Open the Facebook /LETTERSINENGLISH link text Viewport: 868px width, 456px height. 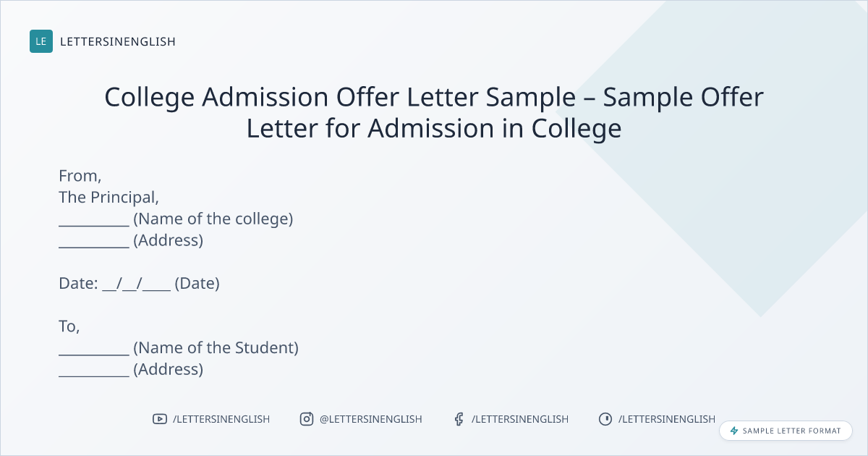(520, 419)
